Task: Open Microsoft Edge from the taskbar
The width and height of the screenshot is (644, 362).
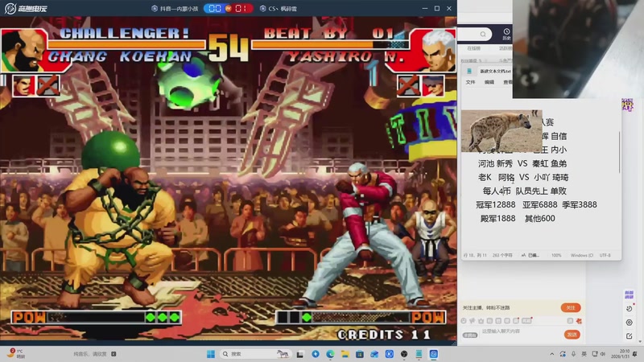Action: coord(330,354)
